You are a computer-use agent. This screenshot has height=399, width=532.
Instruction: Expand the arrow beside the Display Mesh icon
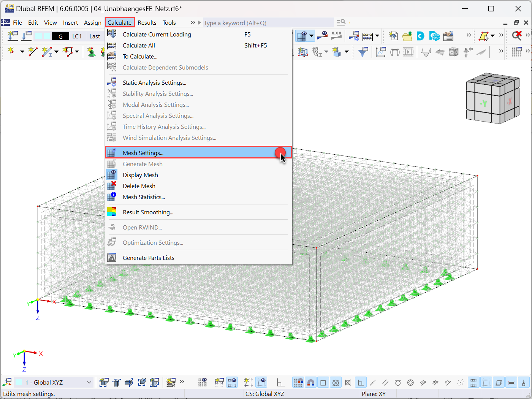click(x=311, y=35)
